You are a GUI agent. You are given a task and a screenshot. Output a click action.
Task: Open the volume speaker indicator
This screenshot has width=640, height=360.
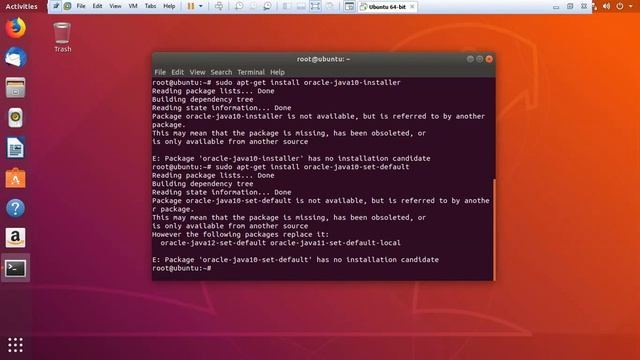click(607, 6)
